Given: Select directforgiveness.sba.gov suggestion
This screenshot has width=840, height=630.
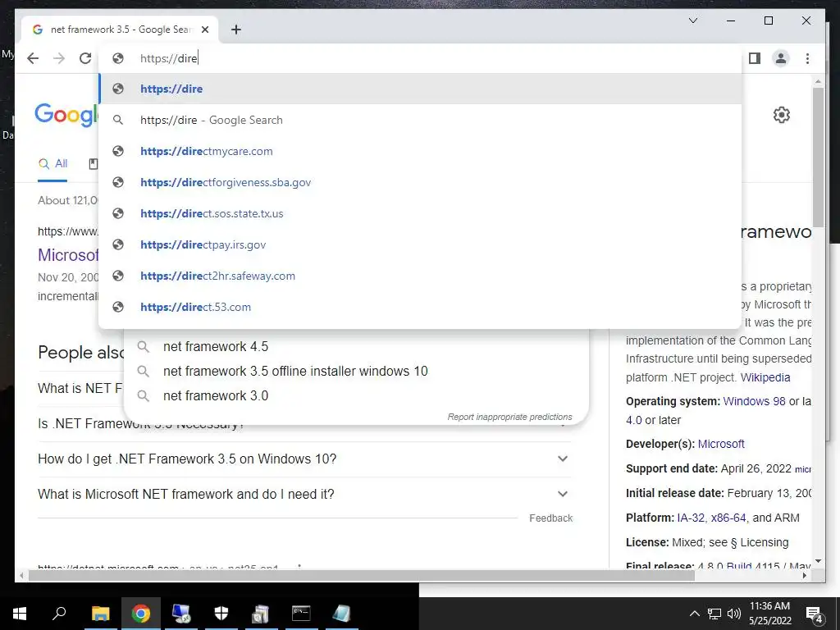Looking at the screenshot, I should 421,182.
